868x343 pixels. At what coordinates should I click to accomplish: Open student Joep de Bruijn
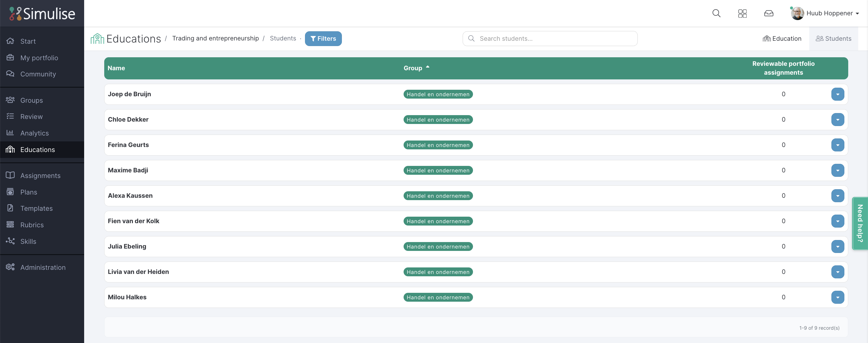(129, 94)
